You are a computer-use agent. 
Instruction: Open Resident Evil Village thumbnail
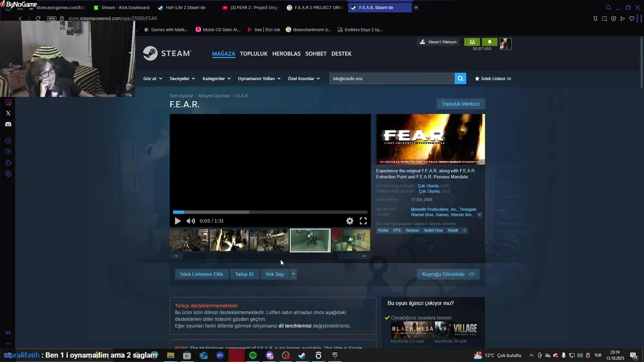(x=456, y=330)
